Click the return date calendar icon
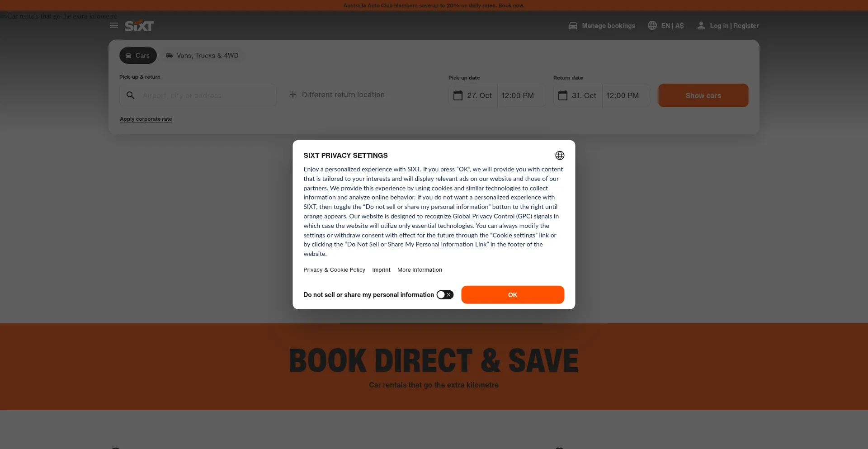The width and height of the screenshot is (868, 449). click(x=563, y=95)
